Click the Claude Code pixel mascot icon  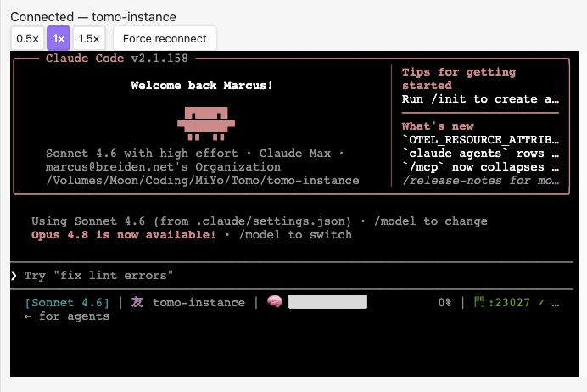[x=206, y=124]
